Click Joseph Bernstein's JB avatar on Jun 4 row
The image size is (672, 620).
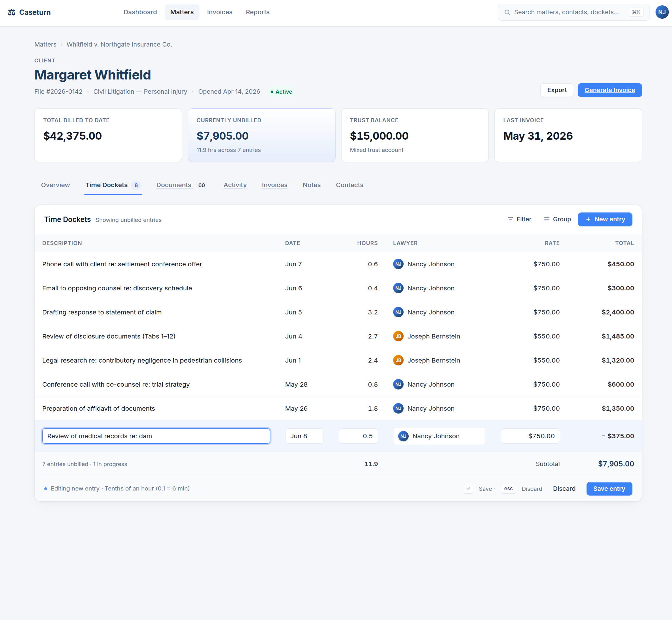point(398,336)
